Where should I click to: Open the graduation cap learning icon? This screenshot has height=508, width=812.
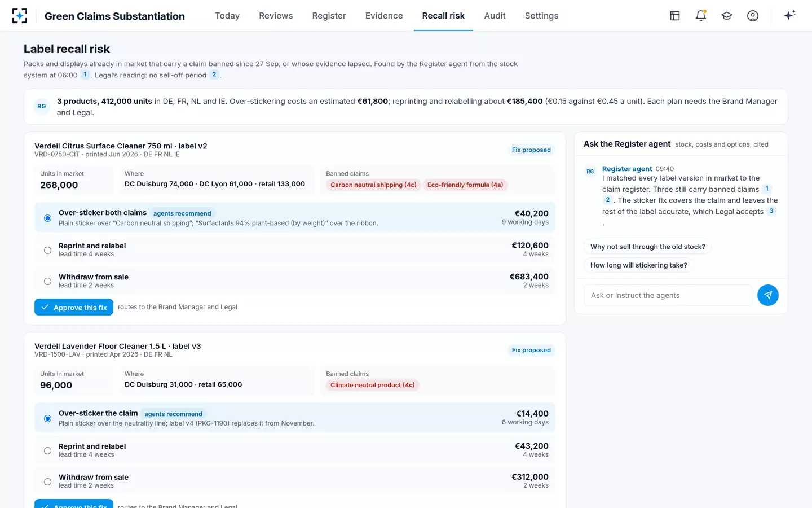pos(727,16)
